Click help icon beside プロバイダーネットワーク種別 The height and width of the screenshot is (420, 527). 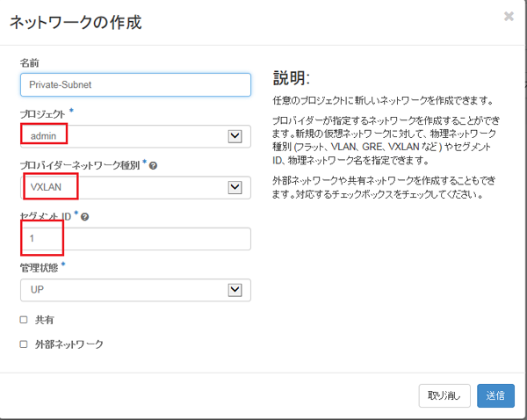[154, 165]
